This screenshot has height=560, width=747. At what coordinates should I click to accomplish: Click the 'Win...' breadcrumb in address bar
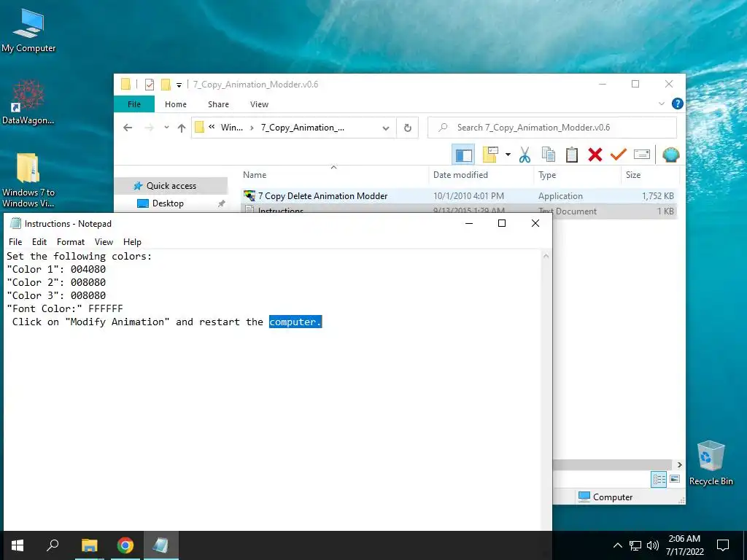pyautogui.click(x=231, y=128)
